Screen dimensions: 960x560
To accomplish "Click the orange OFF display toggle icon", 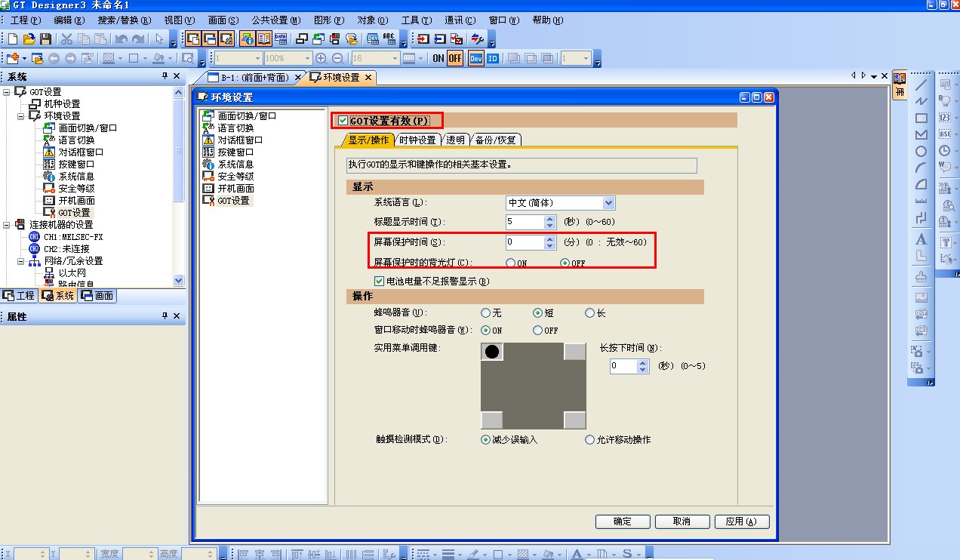I will click(455, 58).
